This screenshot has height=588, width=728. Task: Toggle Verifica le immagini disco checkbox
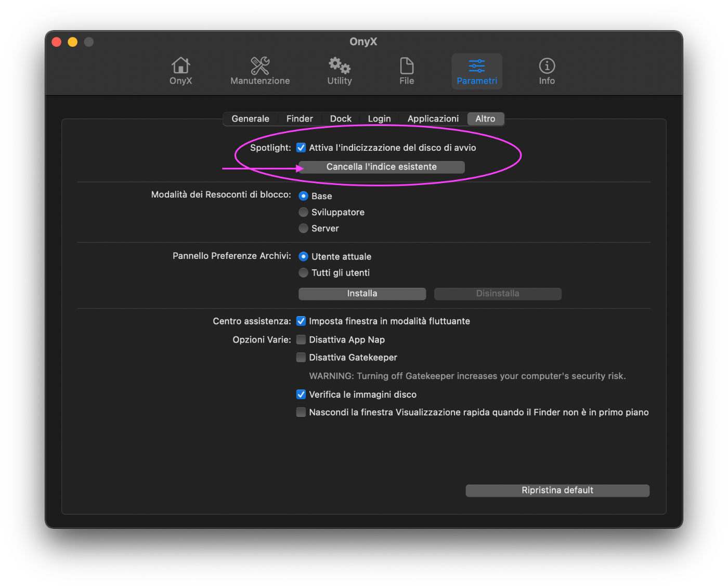pyautogui.click(x=301, y=395)
